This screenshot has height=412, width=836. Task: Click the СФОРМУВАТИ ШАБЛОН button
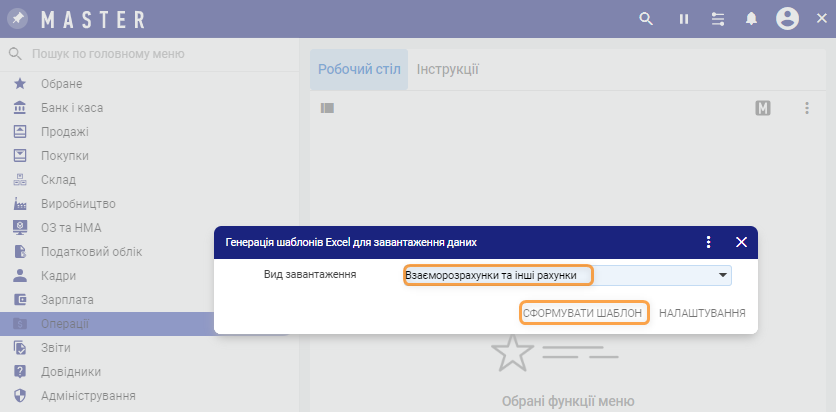584,313
